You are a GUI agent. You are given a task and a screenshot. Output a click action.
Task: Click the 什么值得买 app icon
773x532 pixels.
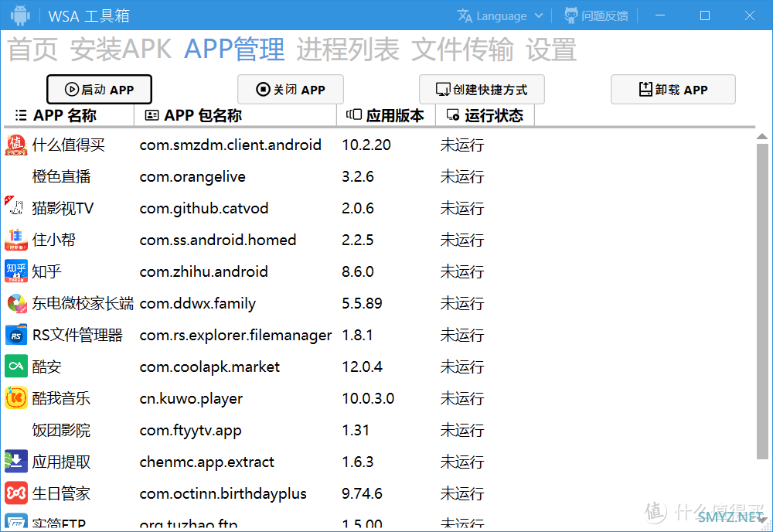click(16, 145)
